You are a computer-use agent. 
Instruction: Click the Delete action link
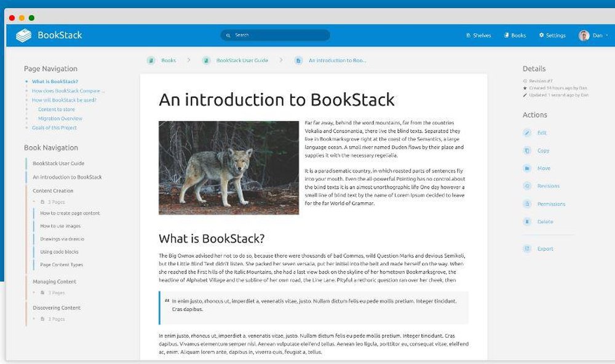(x=545, y=221)
